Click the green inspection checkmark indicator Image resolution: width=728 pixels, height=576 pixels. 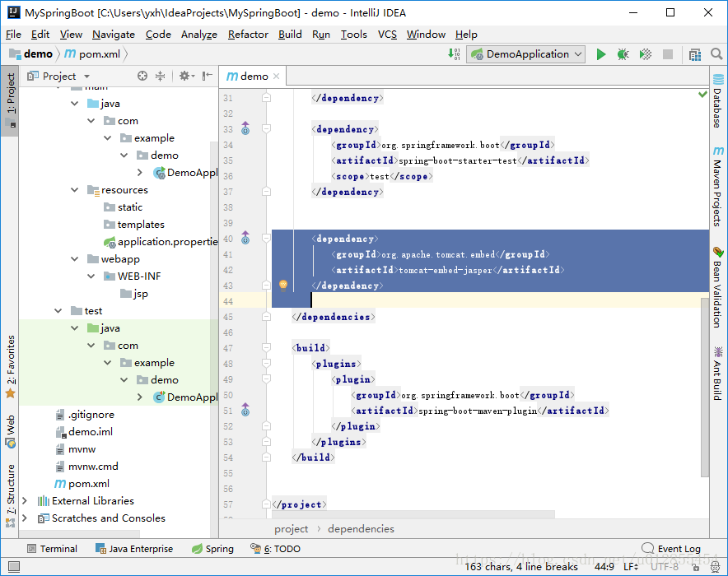tap(703, 94)
